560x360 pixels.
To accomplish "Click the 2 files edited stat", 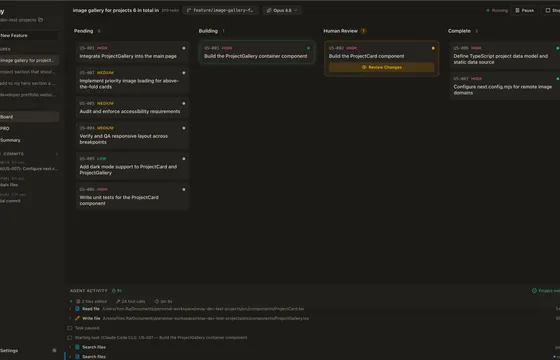I will [91, 301].
